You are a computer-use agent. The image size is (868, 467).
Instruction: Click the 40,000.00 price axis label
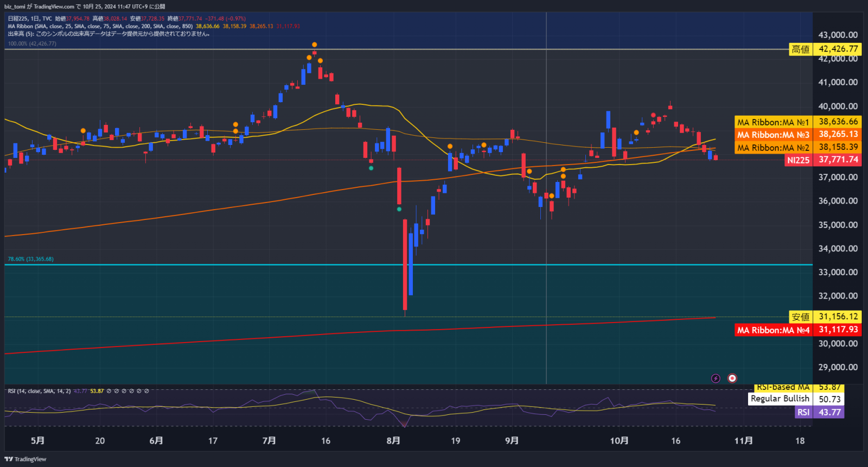pos(838,106)
